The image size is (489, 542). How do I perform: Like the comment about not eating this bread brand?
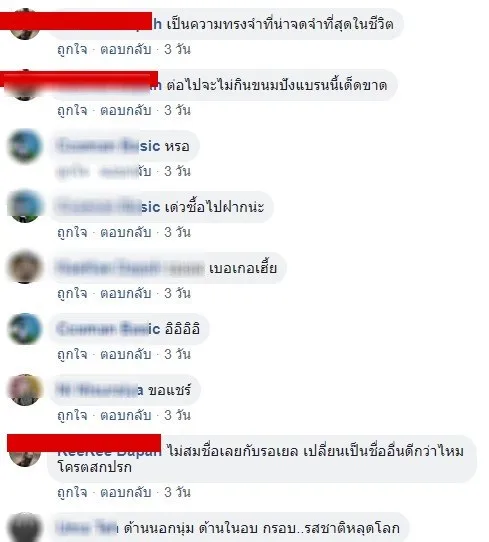72,110
